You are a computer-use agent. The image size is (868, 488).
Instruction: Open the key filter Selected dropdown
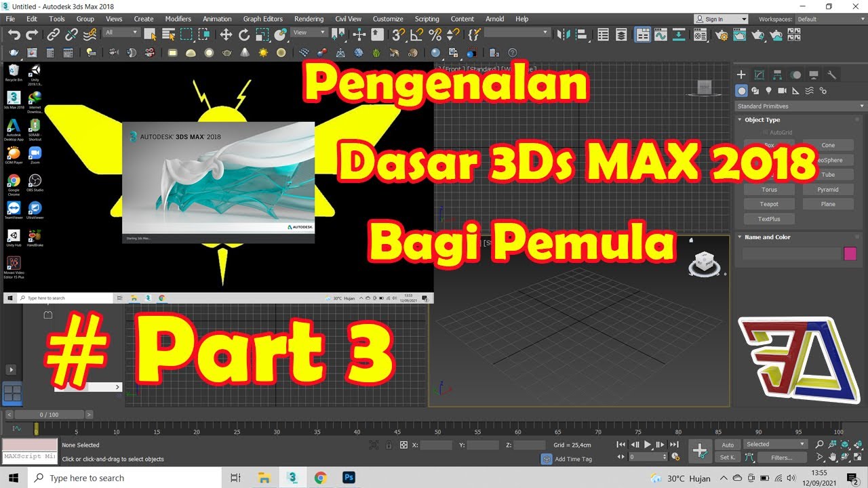[x=775, y=445]
